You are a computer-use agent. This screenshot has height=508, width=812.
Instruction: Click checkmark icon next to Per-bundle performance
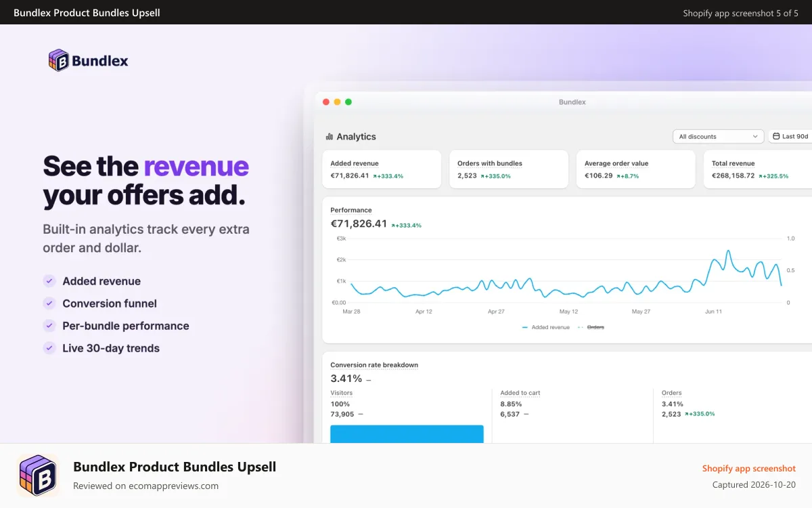click(49, 326)
